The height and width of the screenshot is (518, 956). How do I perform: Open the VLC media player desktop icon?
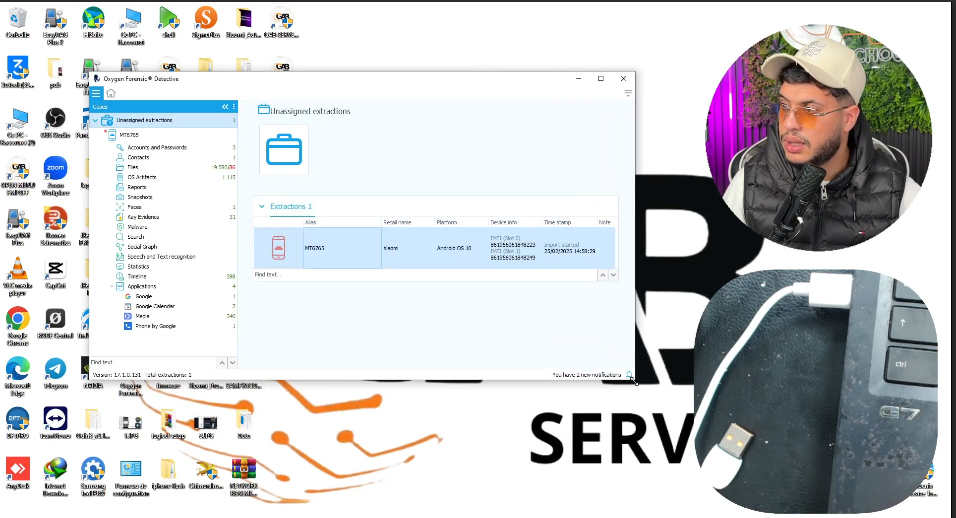click(18, 275)
